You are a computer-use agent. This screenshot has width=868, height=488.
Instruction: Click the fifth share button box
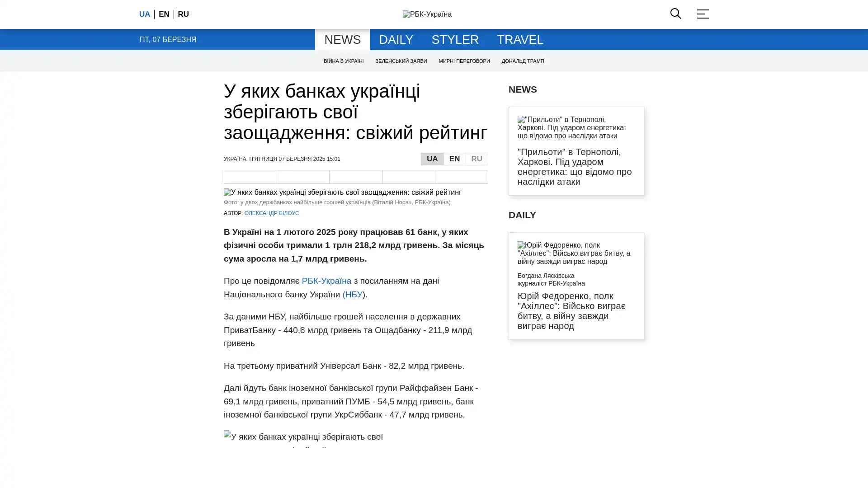[x=462, y=177]
